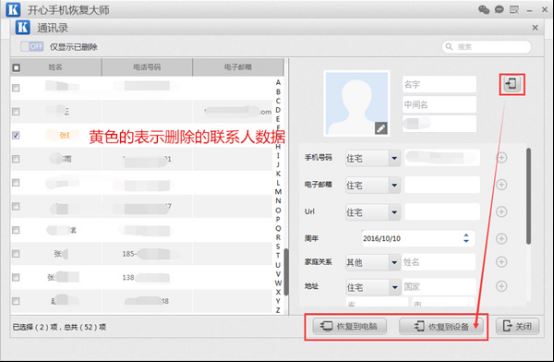Screen dimensions: 554x362
Task: Check the first contact row checkbox
Action: click(16, 88)
